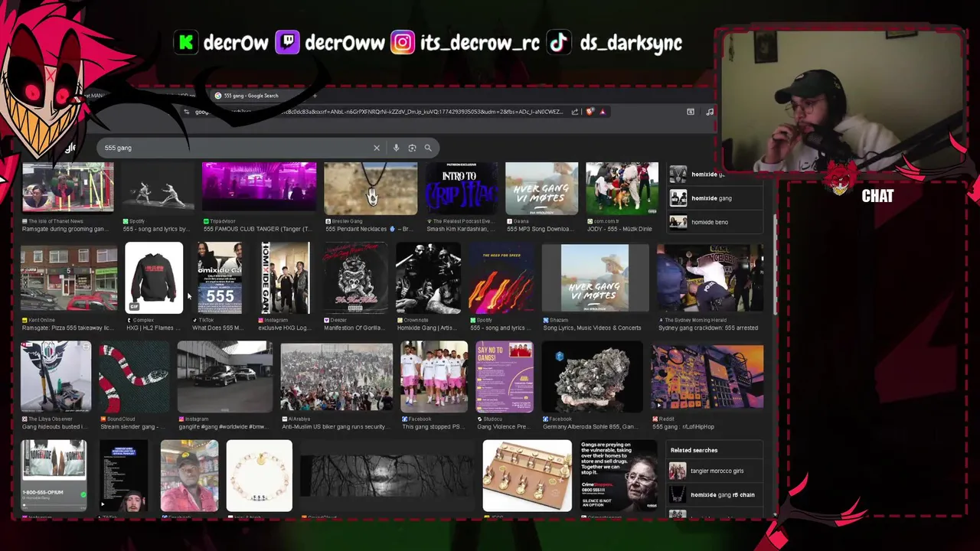Open the pearl bracelet image

tap(259, 475)
